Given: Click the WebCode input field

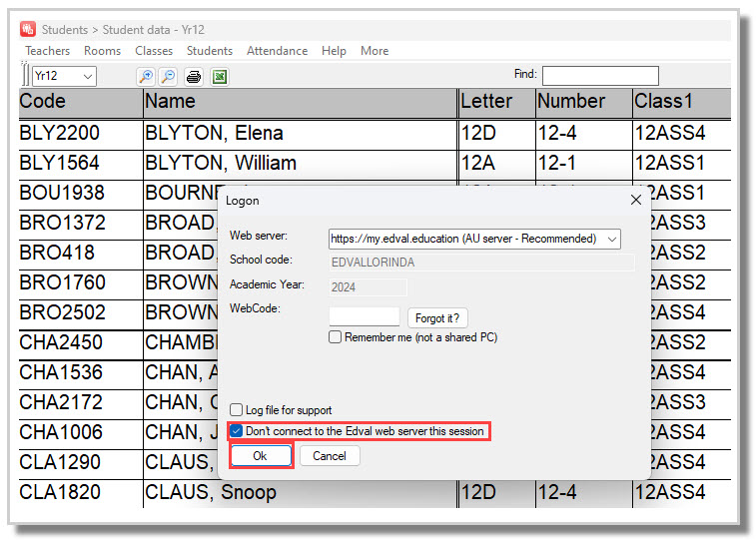Looking at the screenshot, I should coord(364,316).
